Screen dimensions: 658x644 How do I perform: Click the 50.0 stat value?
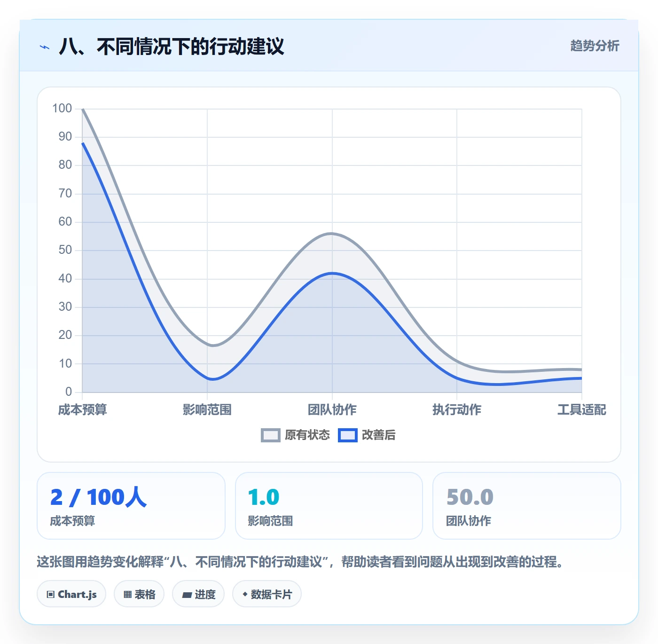[x=470, y=497]
